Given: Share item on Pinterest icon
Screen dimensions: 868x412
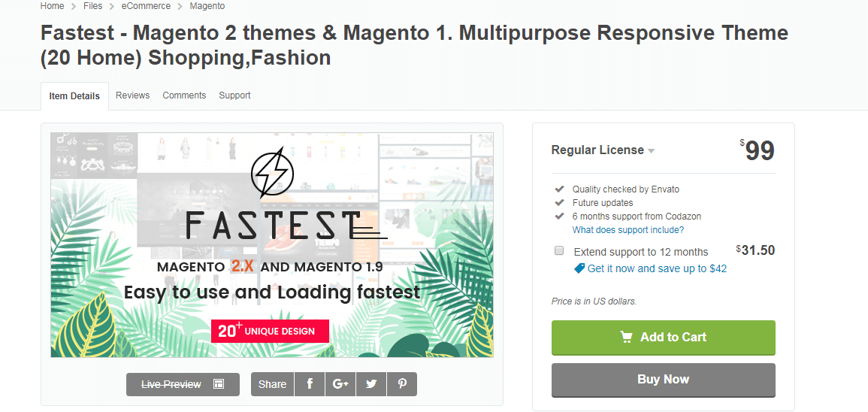Looking at the screenshot, I should [x=402, y=384].
